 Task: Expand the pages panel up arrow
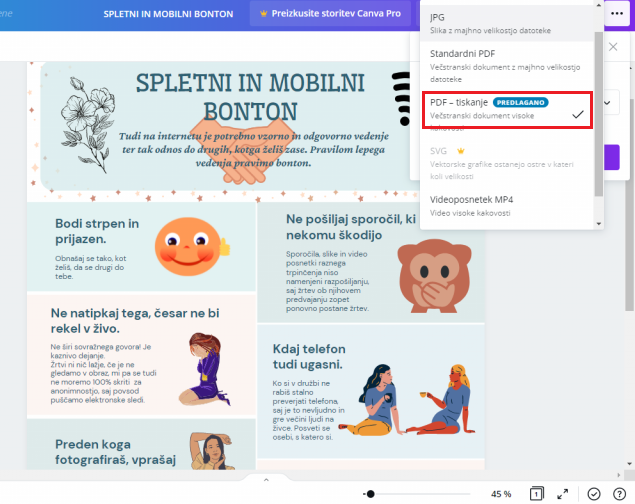coord(266,480)
